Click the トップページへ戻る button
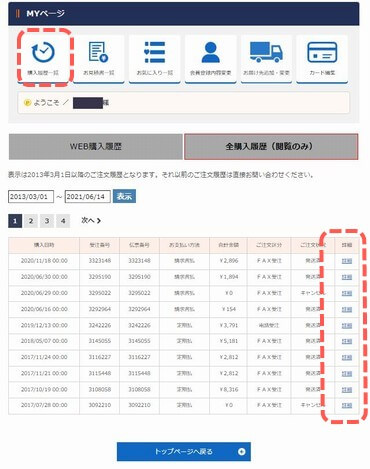The height and width of the screenshot is (469, 370). [x=184, y=452]
